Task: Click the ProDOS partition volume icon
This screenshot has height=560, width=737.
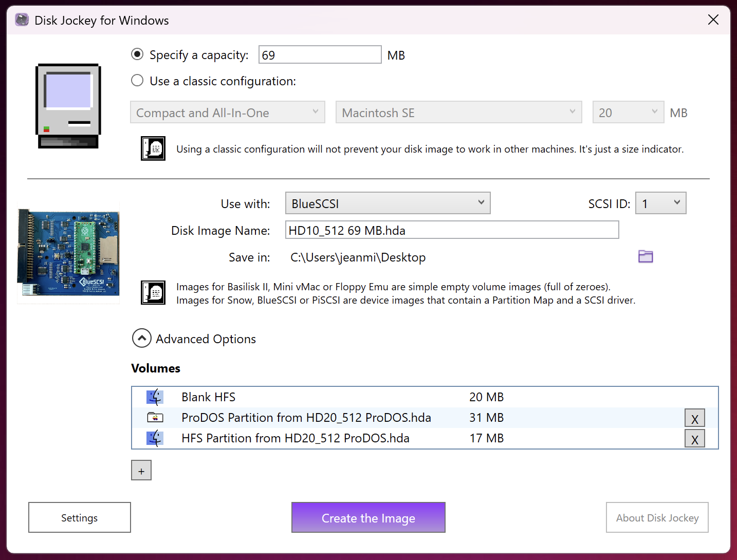Action: pos(155,418)
